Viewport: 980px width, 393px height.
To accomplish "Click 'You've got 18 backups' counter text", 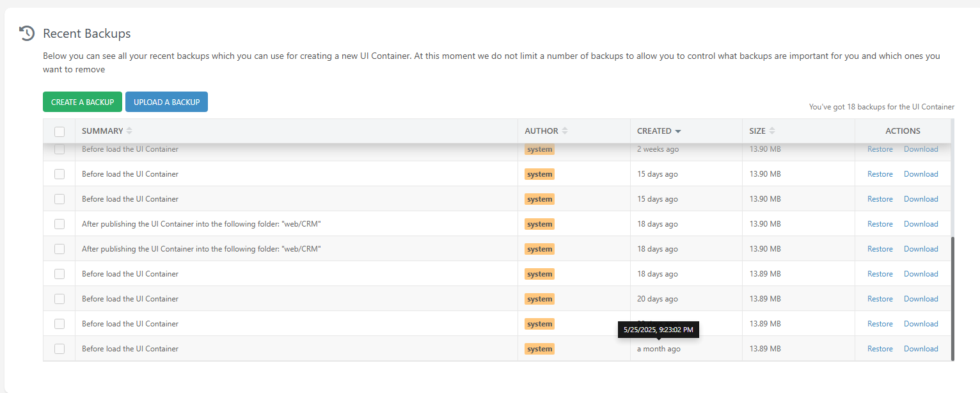I will [881, 107].
